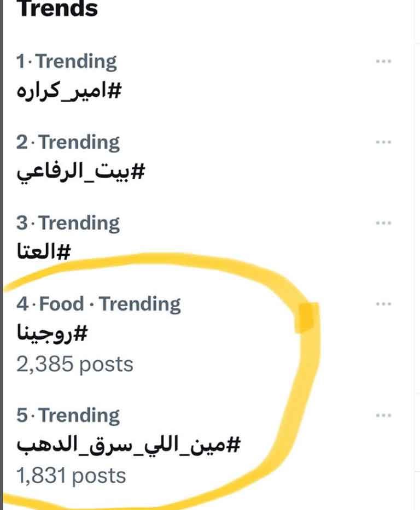Click the Food category label

62,304
